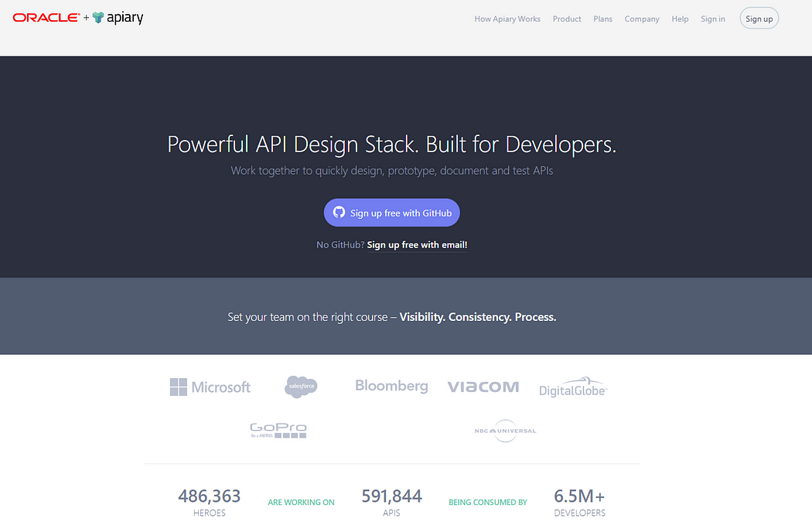Select the GoPro logo

coord(278,431)
